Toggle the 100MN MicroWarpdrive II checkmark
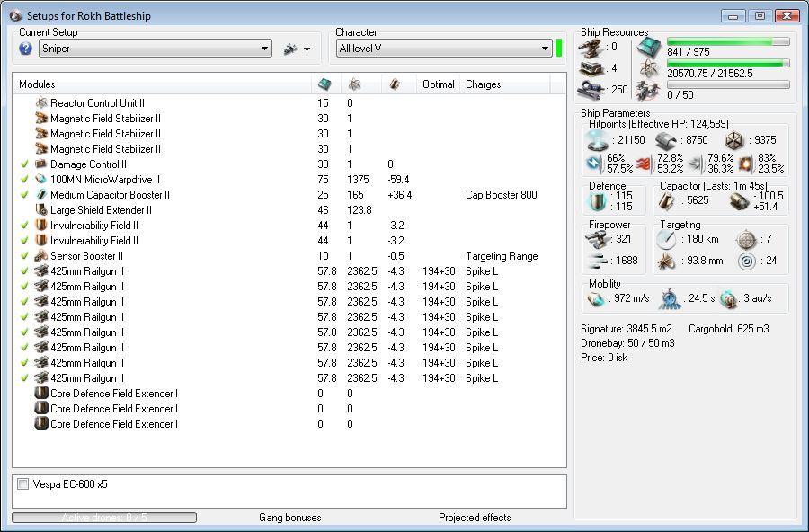 click(24, 180)
